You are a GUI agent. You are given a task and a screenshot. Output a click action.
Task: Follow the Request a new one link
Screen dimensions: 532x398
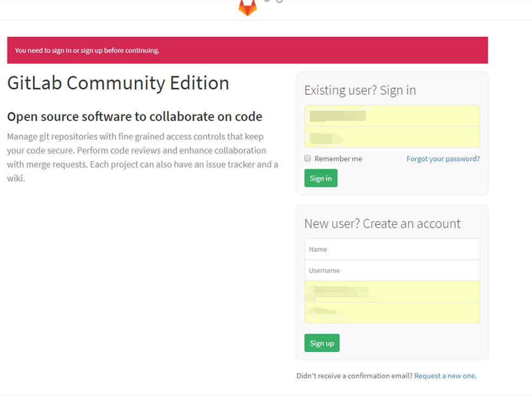pos(445,376)
